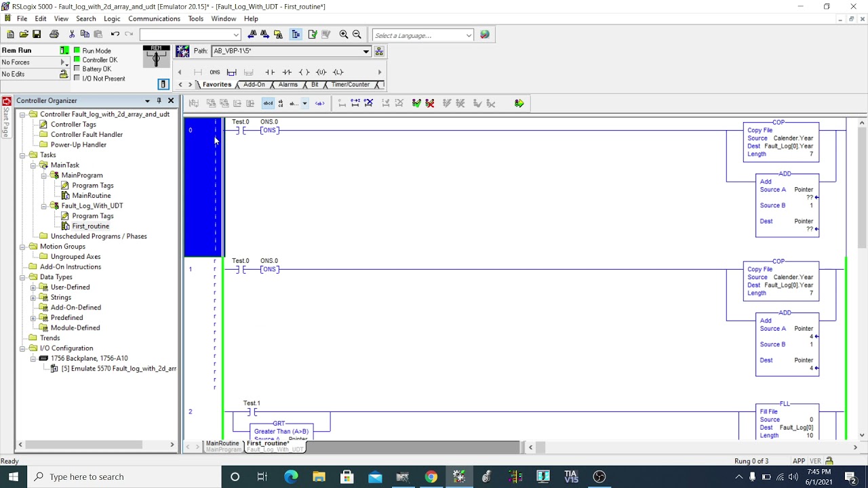Open the Path combo box dropdown
This screenshot has width=868, height=488.
[x=366, y=52]
